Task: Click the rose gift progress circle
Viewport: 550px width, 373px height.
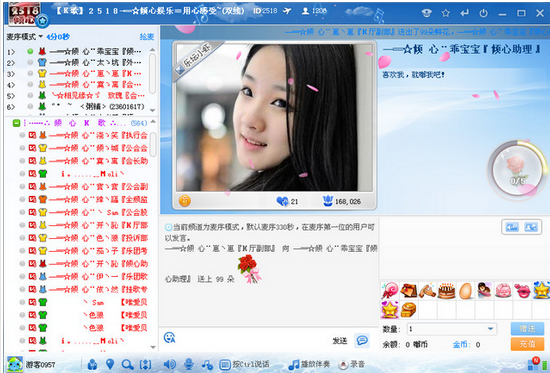Action: coord(517,170)
